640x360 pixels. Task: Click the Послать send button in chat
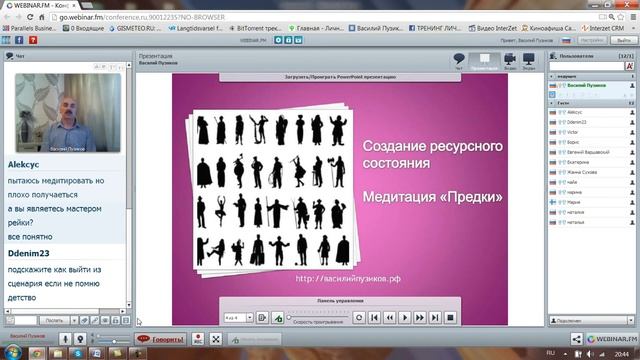tap(54, 320)
